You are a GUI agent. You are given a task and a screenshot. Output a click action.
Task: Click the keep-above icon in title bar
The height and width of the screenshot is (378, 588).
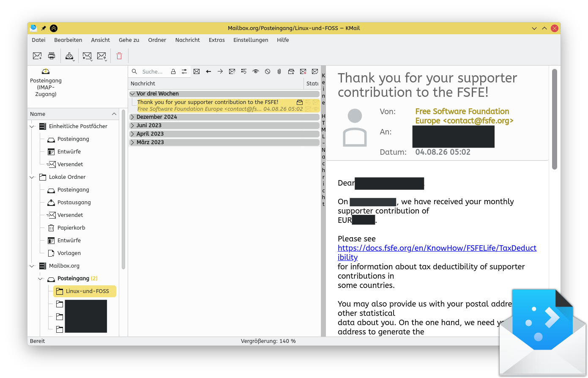[54, 28]
